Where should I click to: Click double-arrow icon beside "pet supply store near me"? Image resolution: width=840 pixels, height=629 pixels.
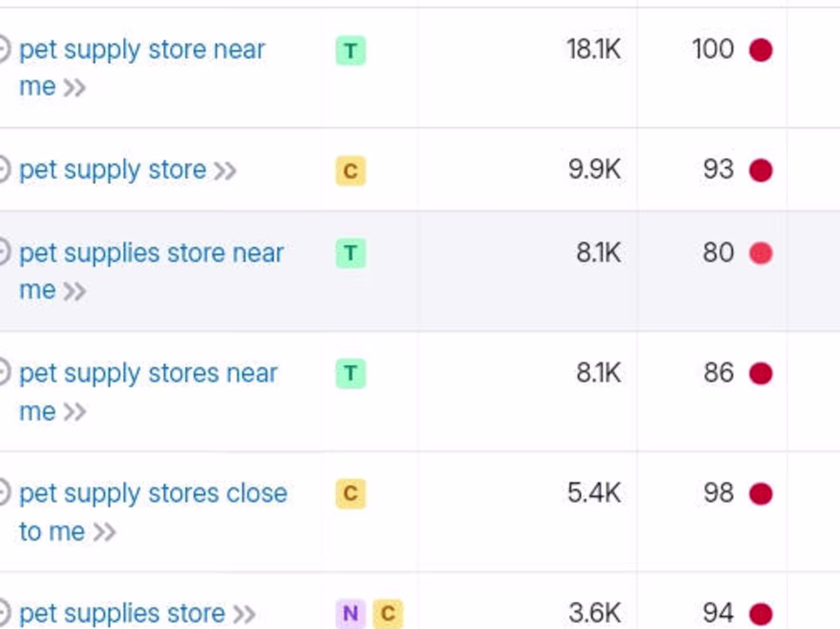[74, 88]
